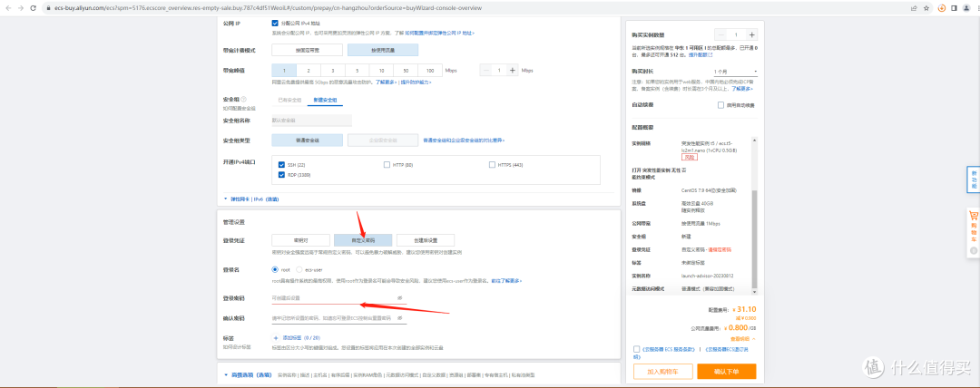
Task: Click the 配置概要 panel scrollbar
Action: coord(756,239)
